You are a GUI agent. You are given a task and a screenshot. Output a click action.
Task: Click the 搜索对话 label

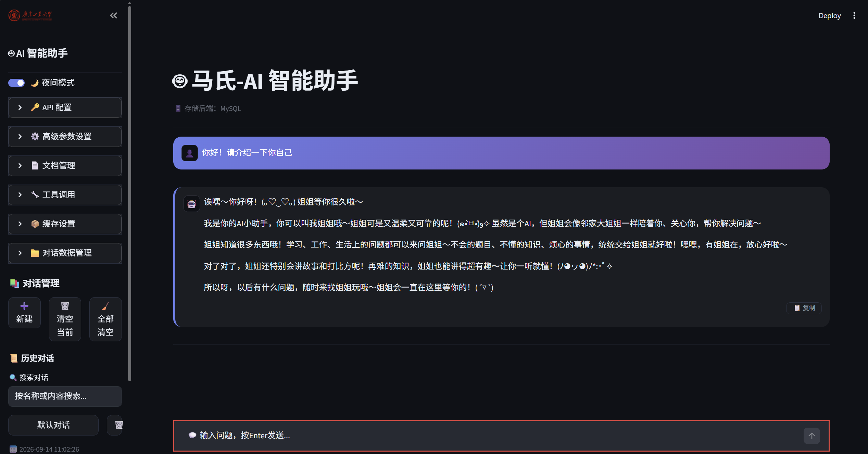29,377
